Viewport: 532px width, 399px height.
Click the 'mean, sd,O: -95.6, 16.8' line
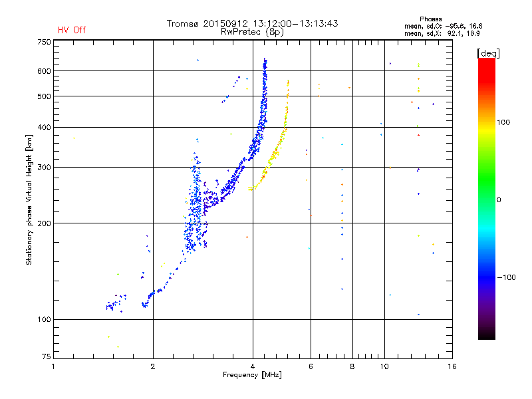(443, 26)
